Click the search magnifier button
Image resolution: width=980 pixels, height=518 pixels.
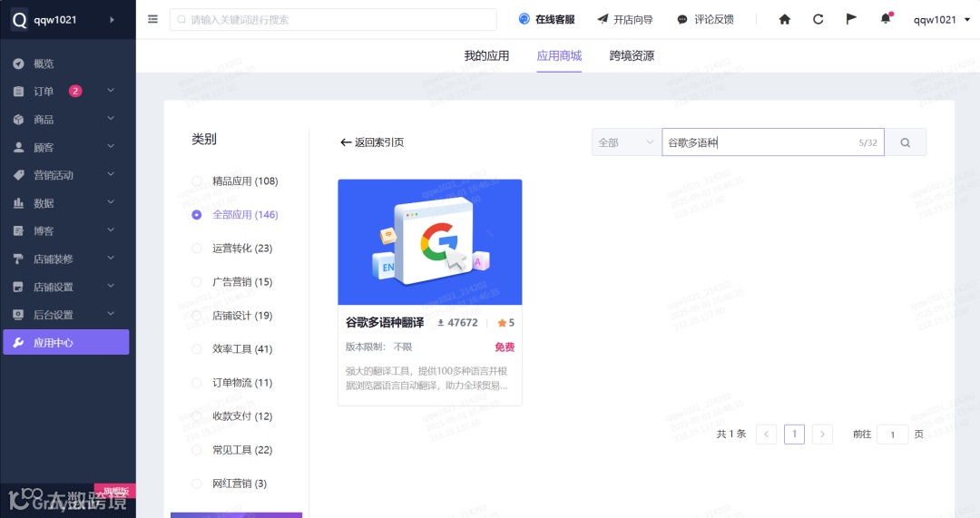[905, 142]
